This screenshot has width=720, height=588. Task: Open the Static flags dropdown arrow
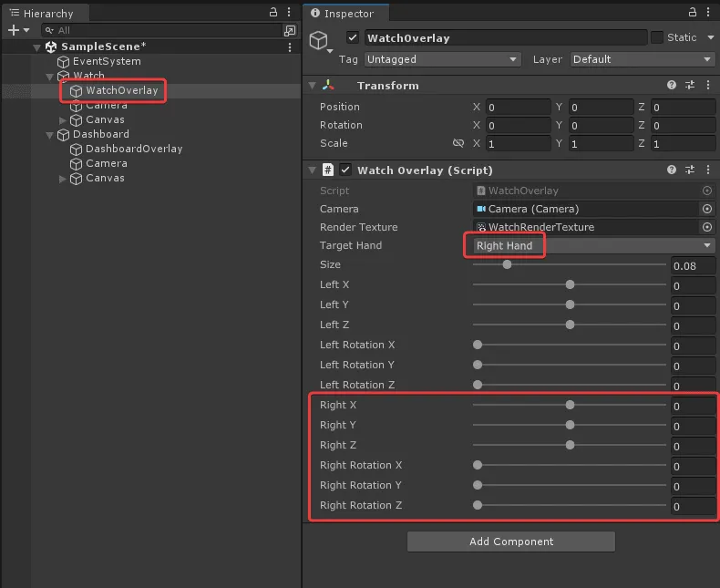coord(711,37)
